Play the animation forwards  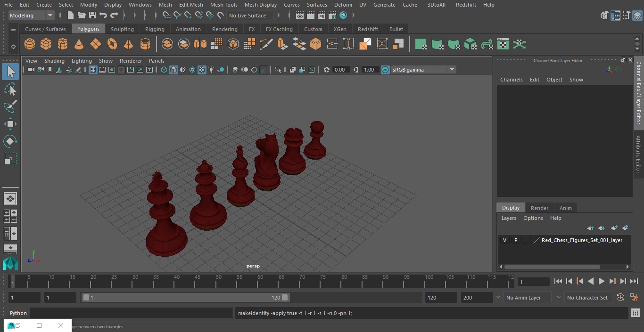602,281
